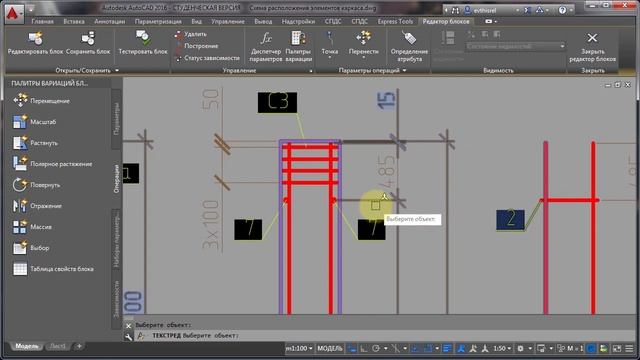This screenshot has width=640, height=360.
Task: Select the Отражение action in palette
Action: click(x=37, y=206)
